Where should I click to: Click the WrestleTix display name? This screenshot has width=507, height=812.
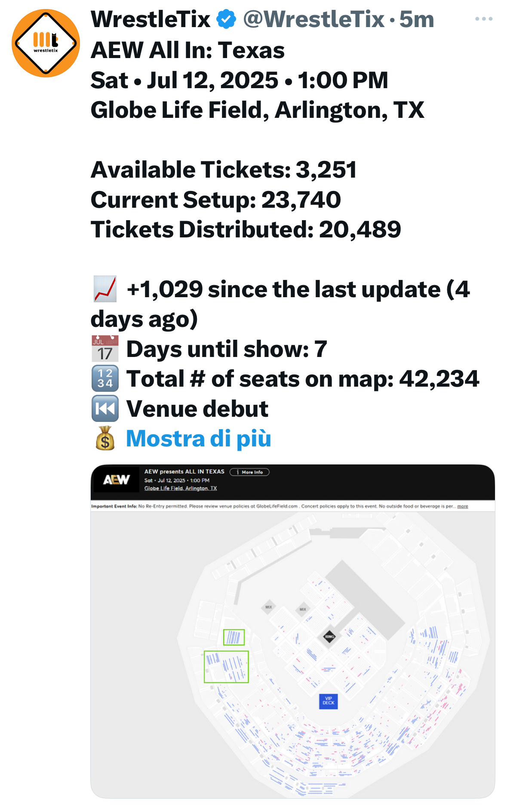[x=151, y=19]
